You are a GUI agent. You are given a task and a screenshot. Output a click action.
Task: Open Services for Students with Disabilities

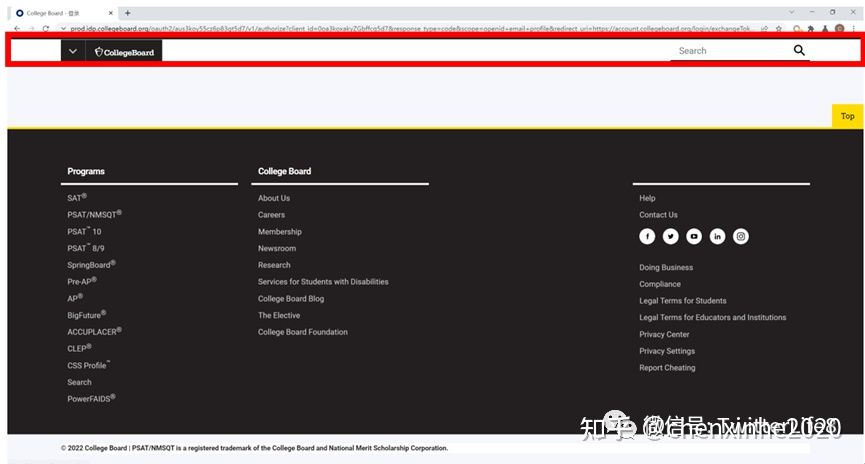tap(323, 281)
